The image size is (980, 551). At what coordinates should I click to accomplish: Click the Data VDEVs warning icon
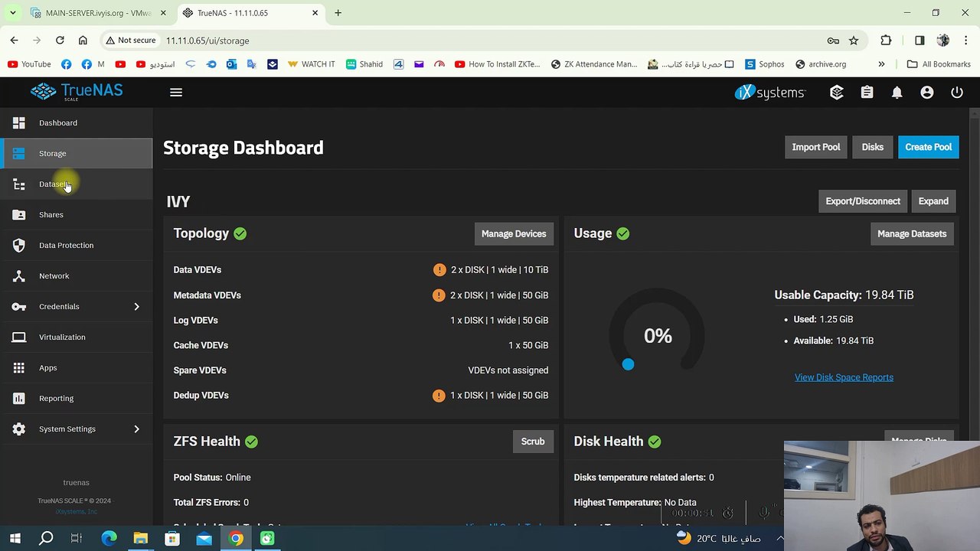[439, 269]
